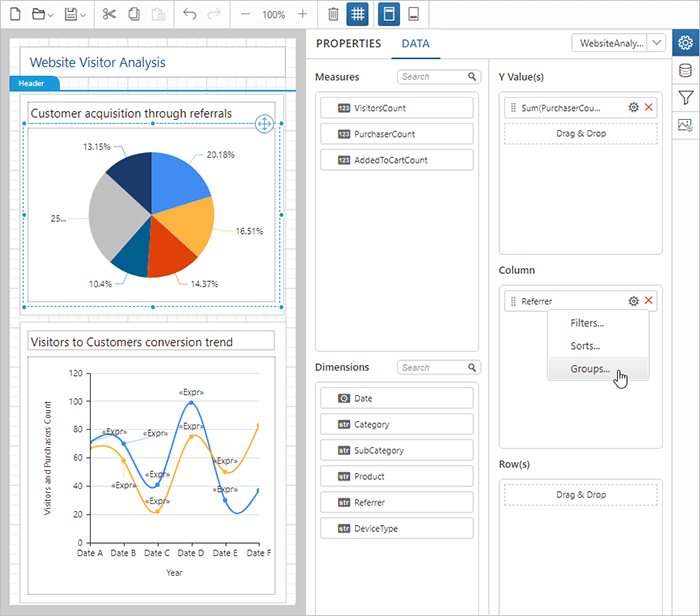The height and width of the screenshot is (616, 700).
Task: Select the Website Visitor Analysis title
Action: click(x=97, y=62)
